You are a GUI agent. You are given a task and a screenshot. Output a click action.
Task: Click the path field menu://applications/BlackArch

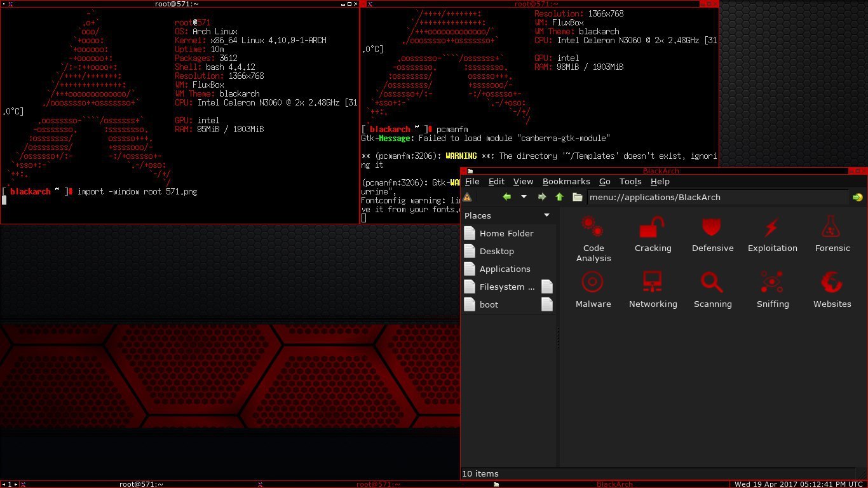pos(717,197)
